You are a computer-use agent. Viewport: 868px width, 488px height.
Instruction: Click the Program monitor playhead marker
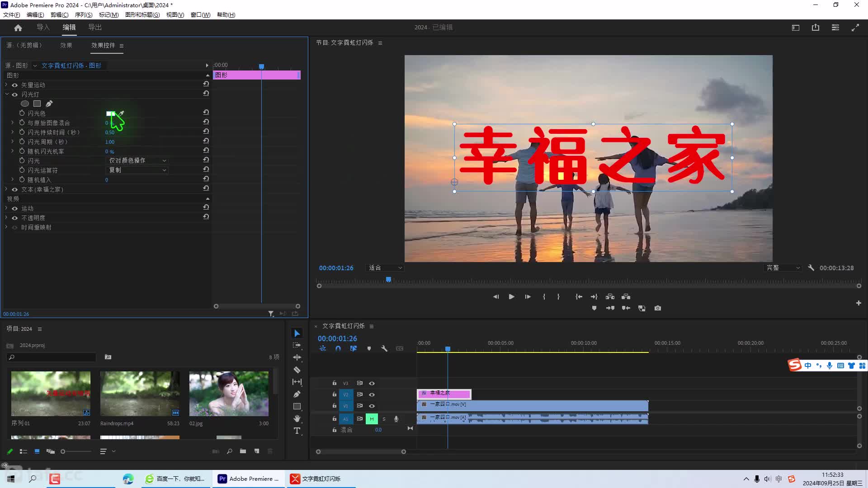pos(388,280)
